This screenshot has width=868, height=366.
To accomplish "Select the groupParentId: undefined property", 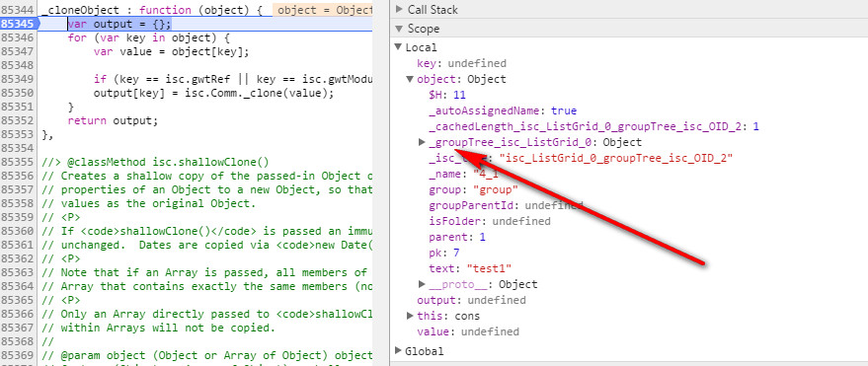I will 506,205.
